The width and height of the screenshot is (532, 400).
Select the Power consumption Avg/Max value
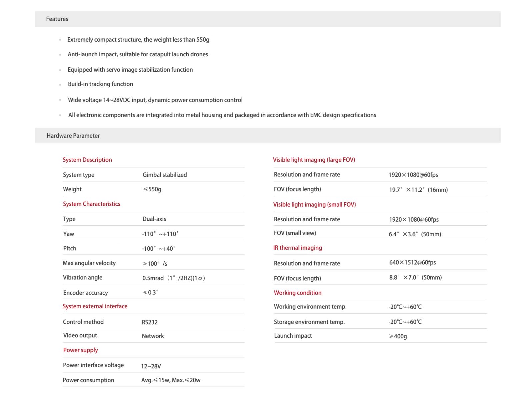point(171,380)
